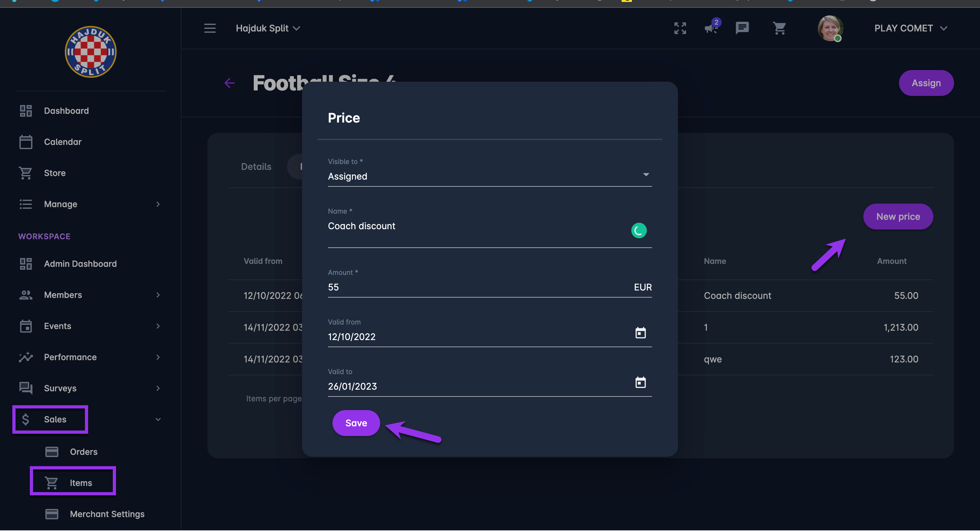Toggle fullscreen mode icon
Viewport: 980px width, 531px height.
point(680,28)
